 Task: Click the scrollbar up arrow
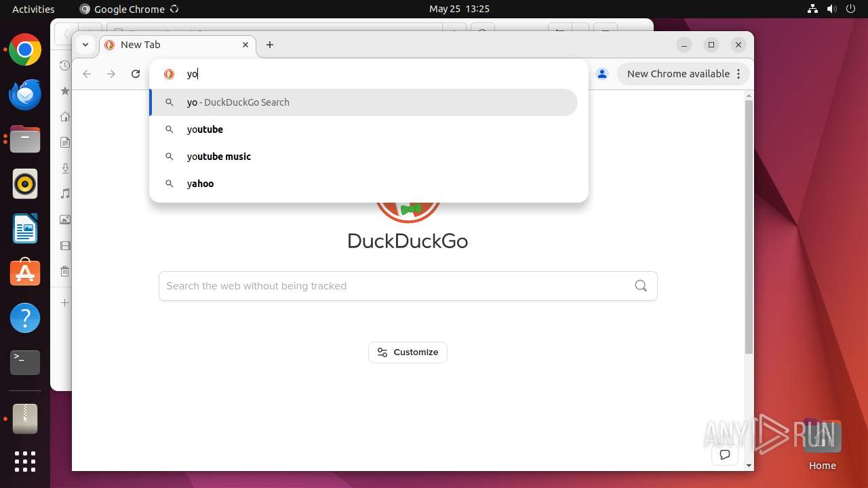click(x=749, y=96)
